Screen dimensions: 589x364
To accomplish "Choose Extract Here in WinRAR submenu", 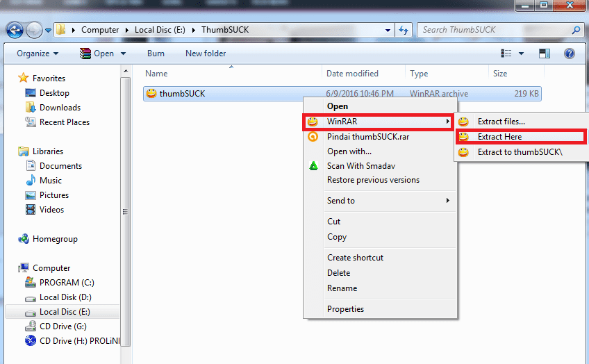I will (x=521, y=137).
